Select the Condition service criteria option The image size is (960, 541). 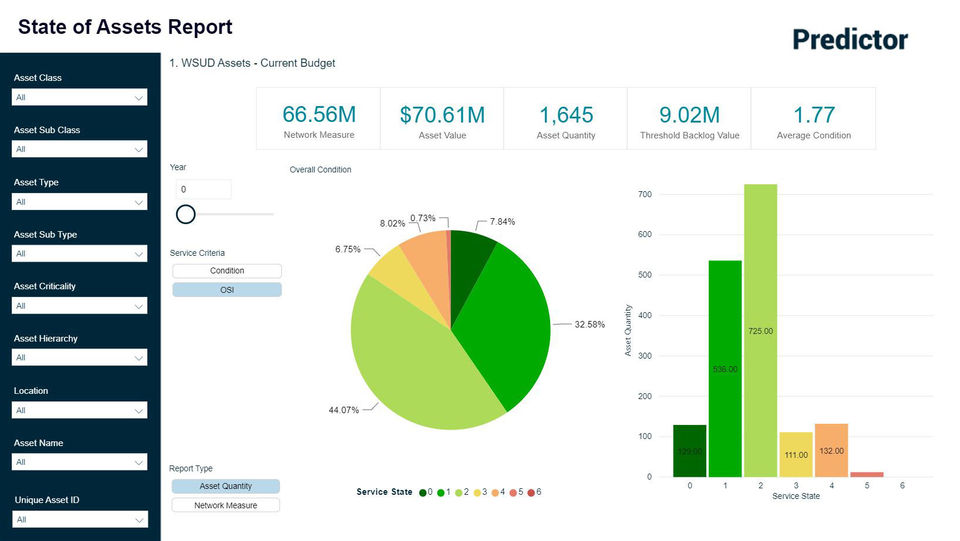click(x=227, y=271)
